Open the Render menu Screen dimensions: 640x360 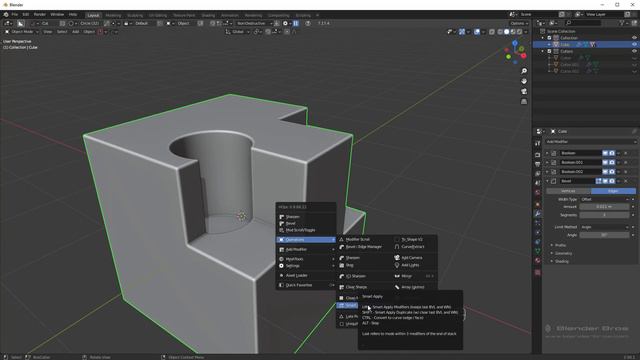coord(40,14)
